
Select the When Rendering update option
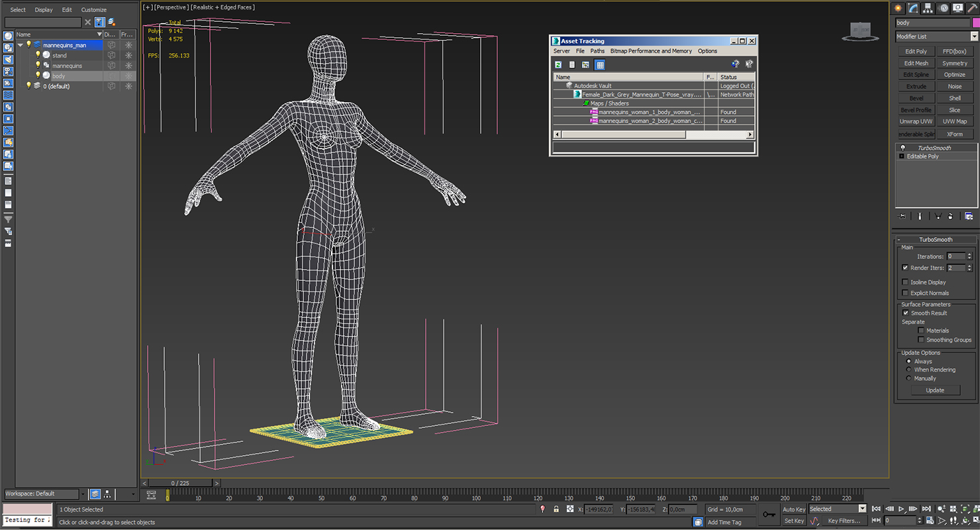click(908, 370)
